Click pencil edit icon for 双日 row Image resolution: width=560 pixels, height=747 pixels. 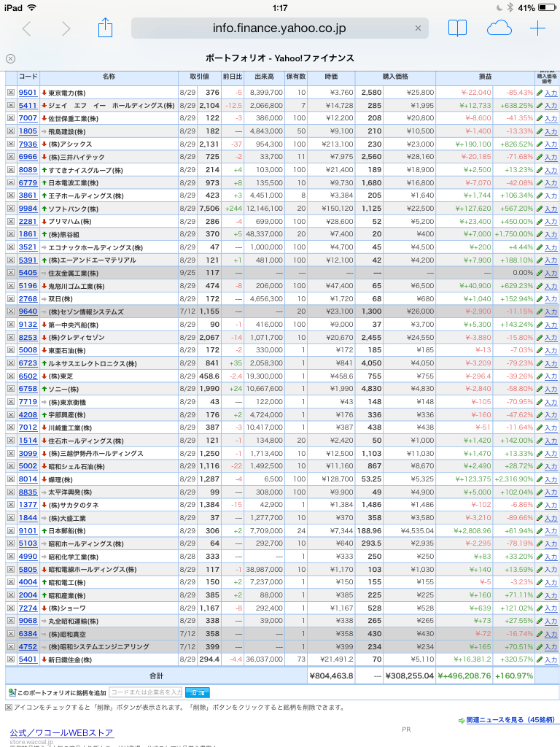pyautogui.click(x=540, y=299)
